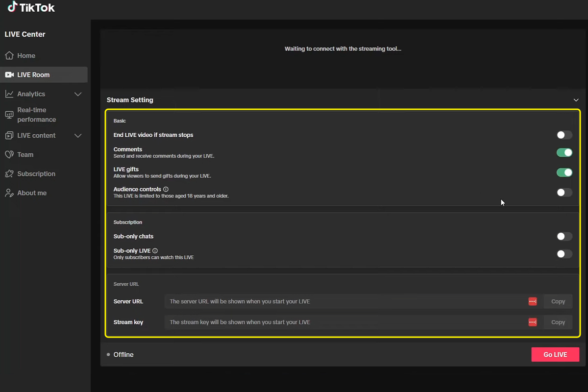Click the Real-time performance monitor icon
The height and width of the screenshot is (392, 588).
[9, 115]
